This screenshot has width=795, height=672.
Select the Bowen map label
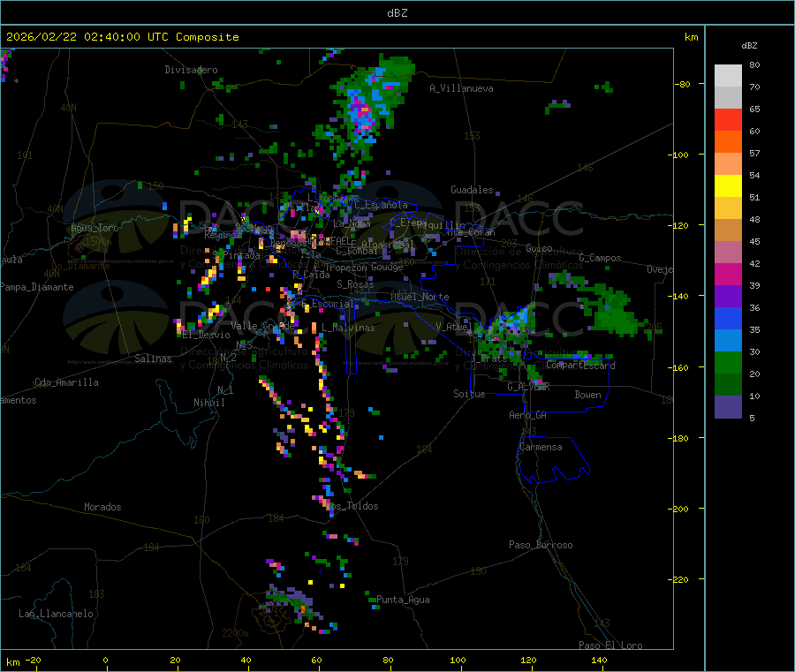pyautogui.click(x=588, y=395)
